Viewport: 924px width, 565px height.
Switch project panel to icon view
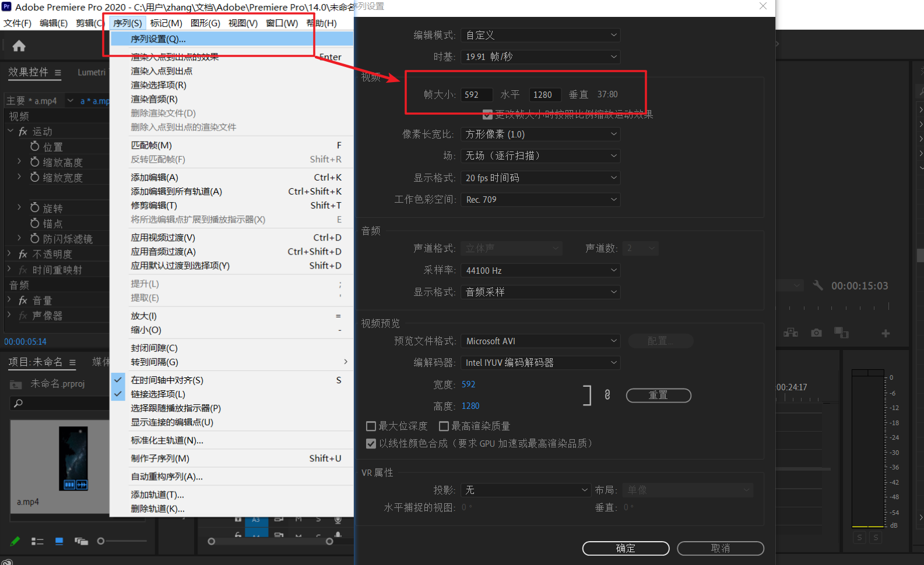coord(59,541)
